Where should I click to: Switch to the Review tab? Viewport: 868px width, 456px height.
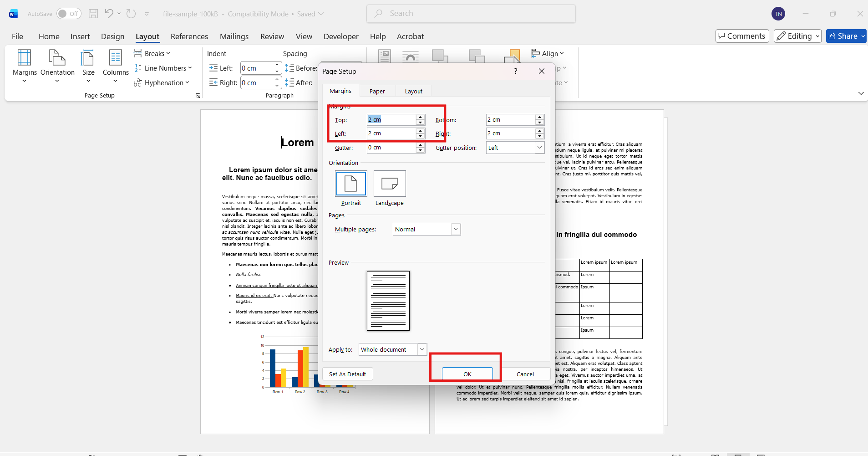pyautogui.click(x=272, y=36)
